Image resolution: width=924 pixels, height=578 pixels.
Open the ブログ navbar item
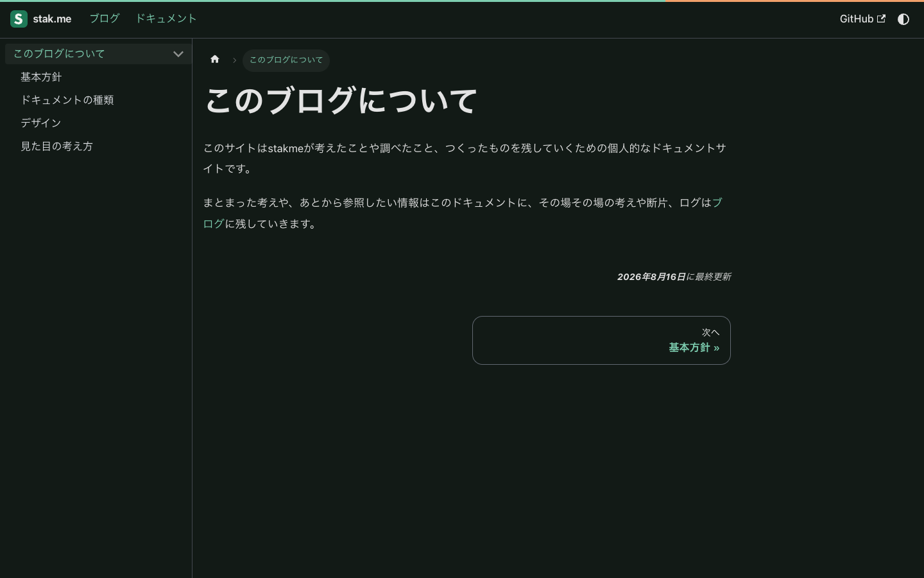[x=105, y=19]
